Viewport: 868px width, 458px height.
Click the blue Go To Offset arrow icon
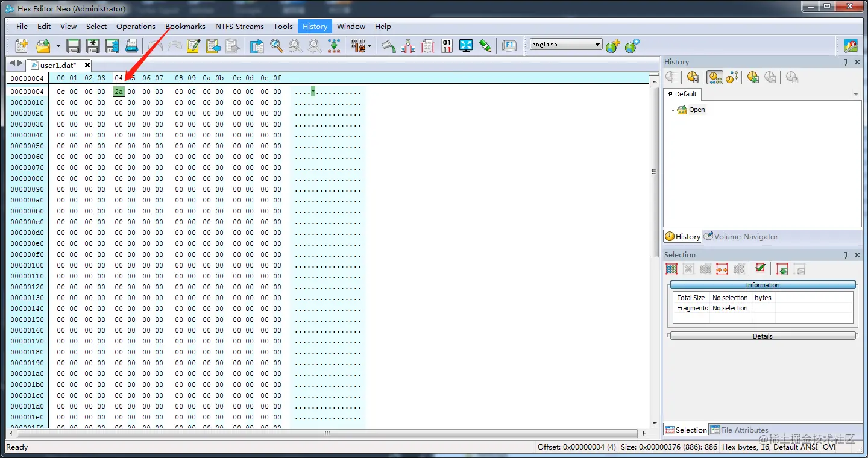point(257,46)
